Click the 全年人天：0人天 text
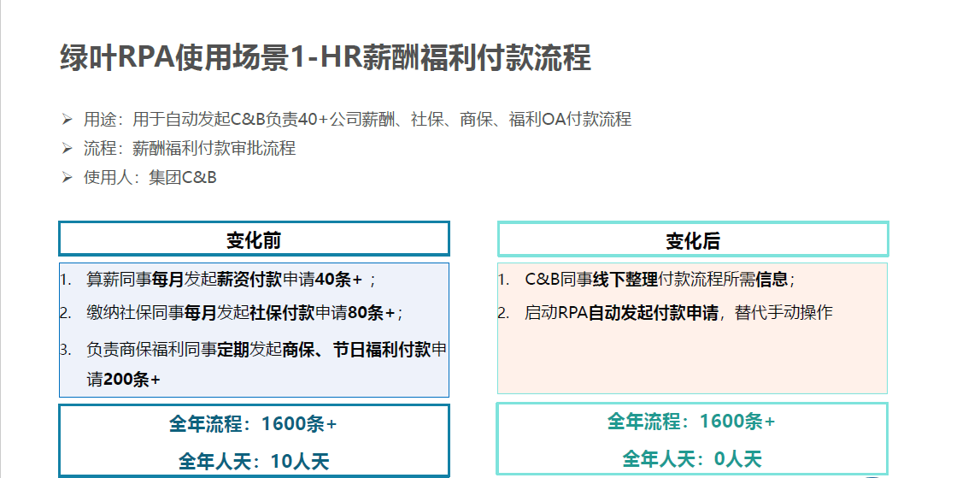980x478 pixels. [x=692, y=459]
